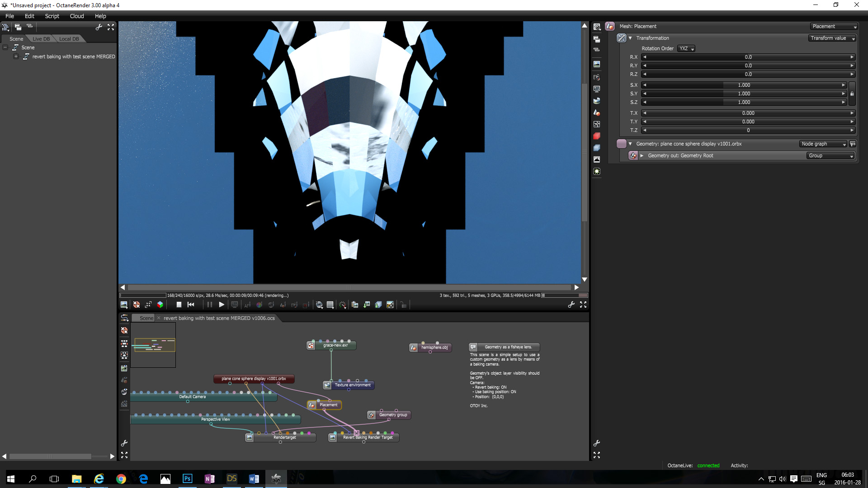This screenshot has height=488, width=868.
Task: Click the RGB cube clay mode icon
Action: click(160, 305)
